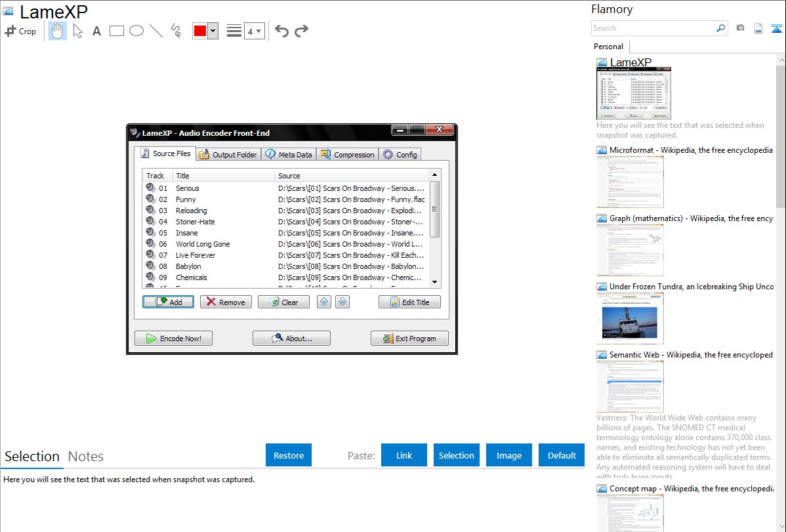Select the Crop tool

[20, 31]
